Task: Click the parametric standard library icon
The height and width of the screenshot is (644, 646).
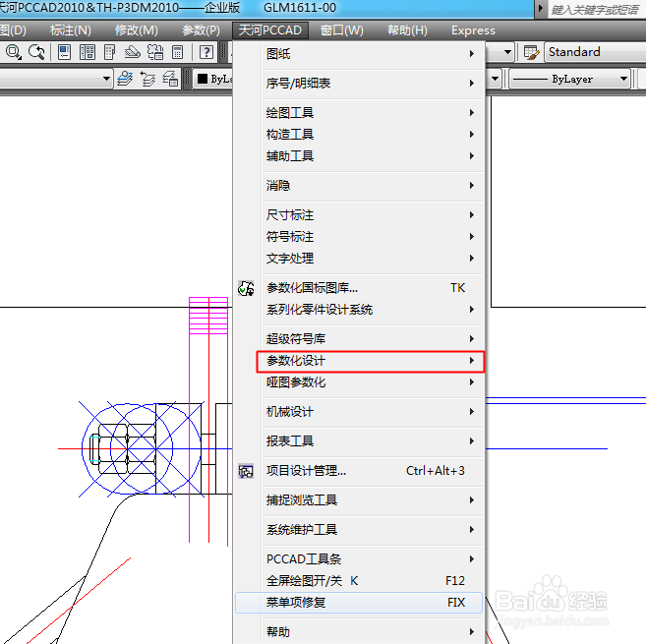Action: (246, 288)
